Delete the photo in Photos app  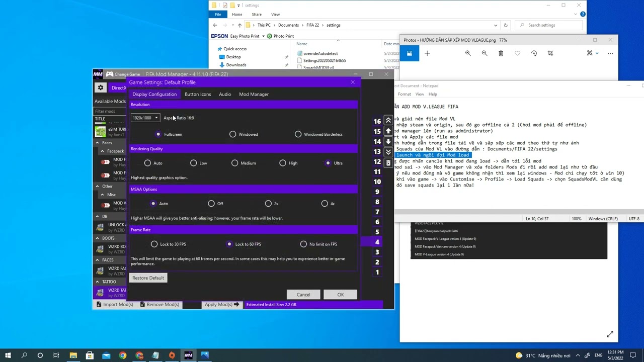coord(501,53)
